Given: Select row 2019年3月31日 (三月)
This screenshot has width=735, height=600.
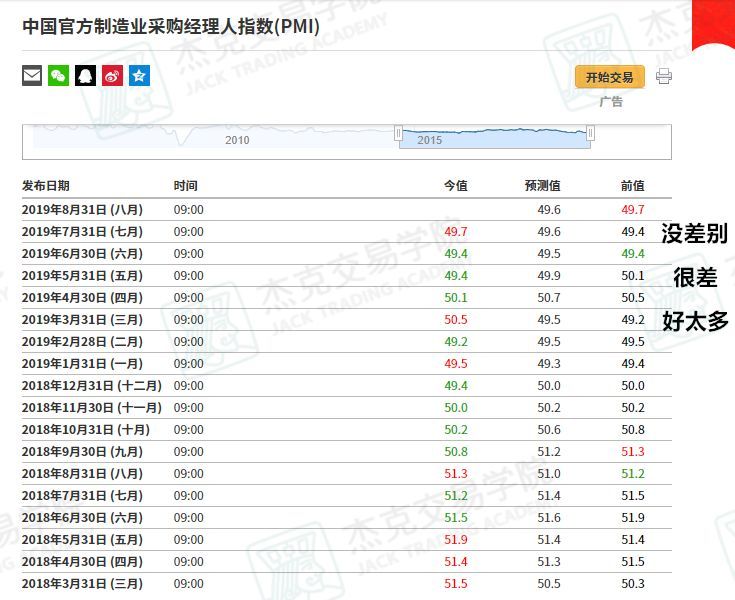Looking at the screenshot, I should pos(347,320).
